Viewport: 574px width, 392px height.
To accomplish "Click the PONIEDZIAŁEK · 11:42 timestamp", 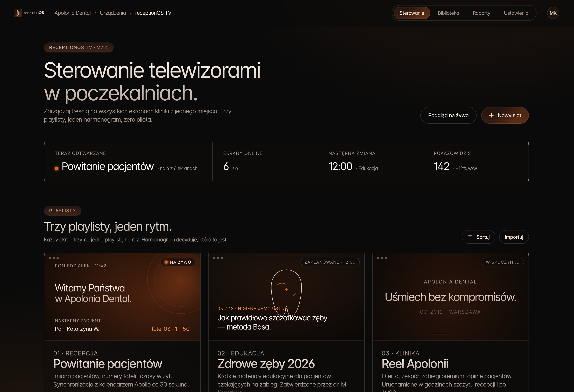I will click(81, 266).
